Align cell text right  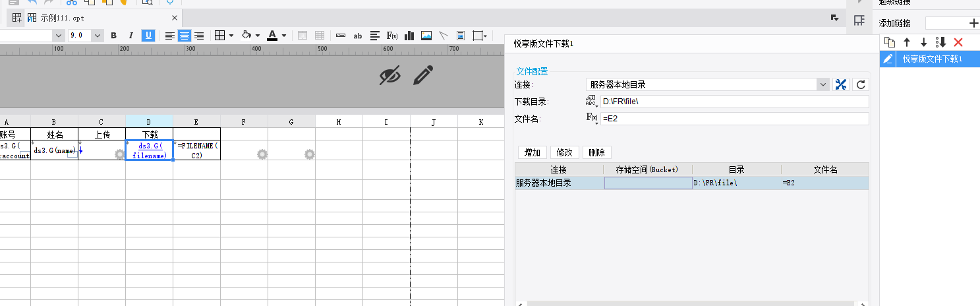point(198,36)
